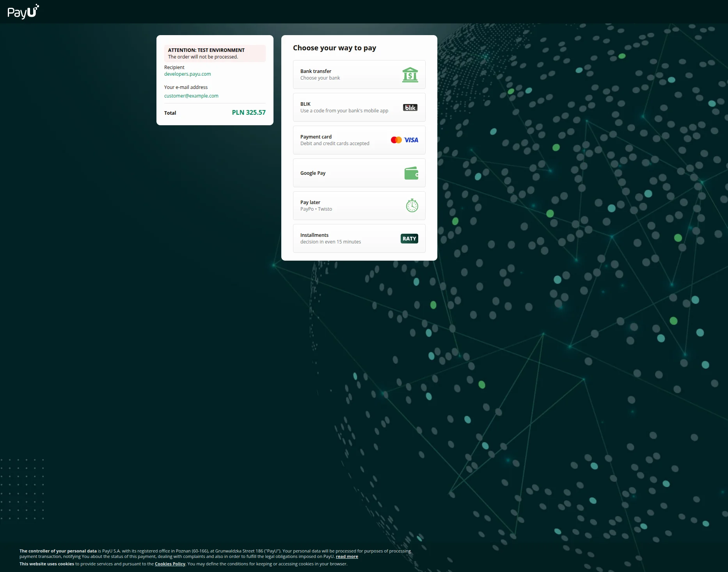Choose the Pay later option
728x572 pixels.
359,206
